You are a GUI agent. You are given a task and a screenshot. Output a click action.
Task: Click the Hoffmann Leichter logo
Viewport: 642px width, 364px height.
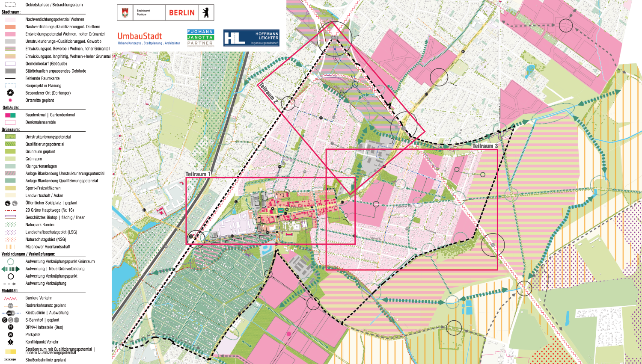click(251, 38)
